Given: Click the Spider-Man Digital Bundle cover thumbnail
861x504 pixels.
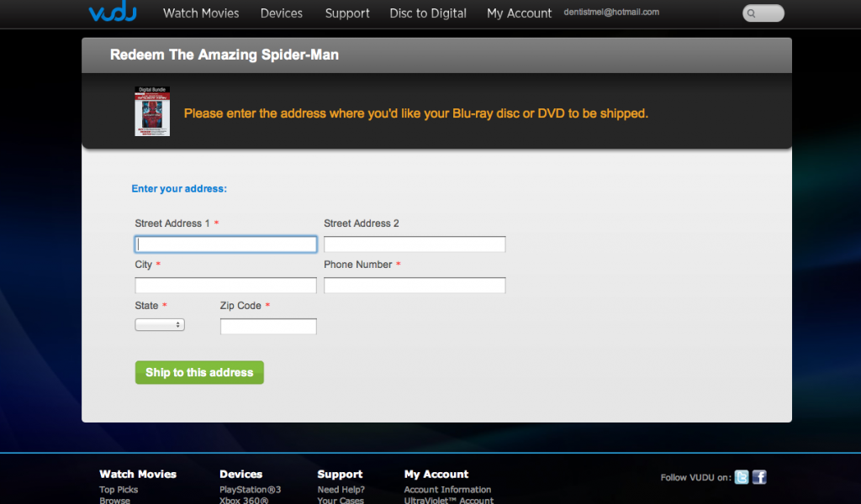Looking at the screenshot, I should tap(152, 112).
